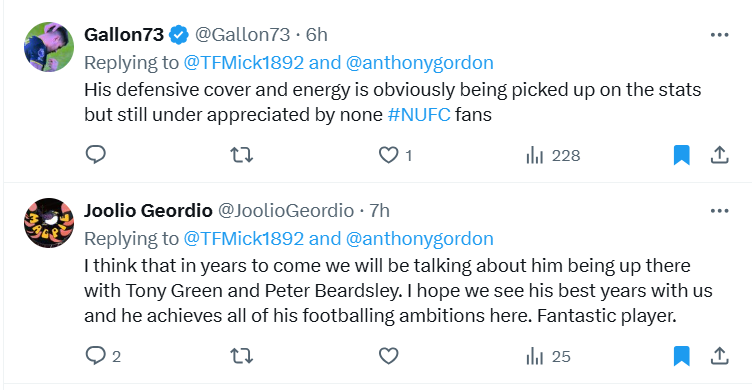The width and height of the screenshot is (752, 390).
Task: Share Joolio Geordio's tweet
Action: (x=719, y=356)
